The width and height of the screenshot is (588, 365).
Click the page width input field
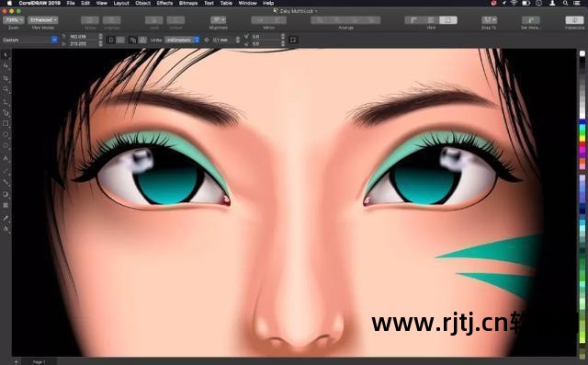tap(83, 37)
